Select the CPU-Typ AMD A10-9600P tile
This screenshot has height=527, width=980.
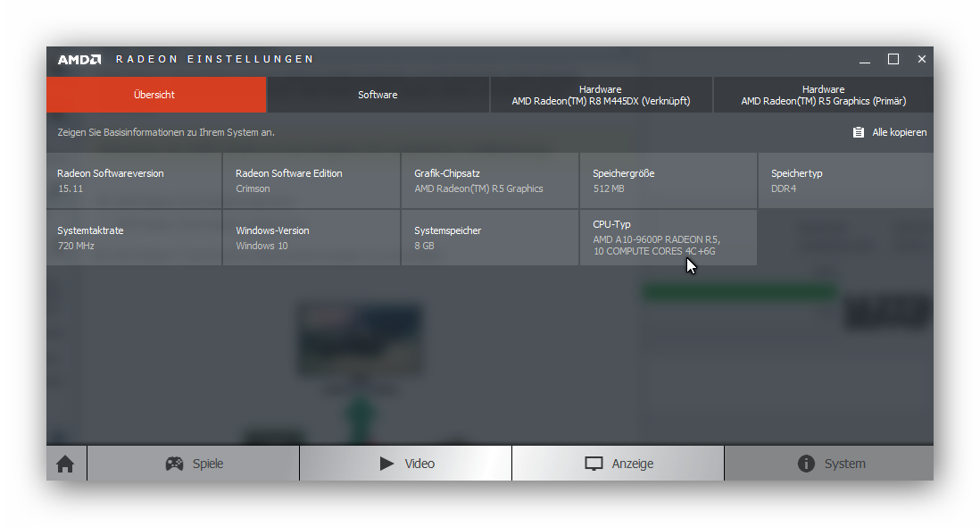click(x=669, y=238)
